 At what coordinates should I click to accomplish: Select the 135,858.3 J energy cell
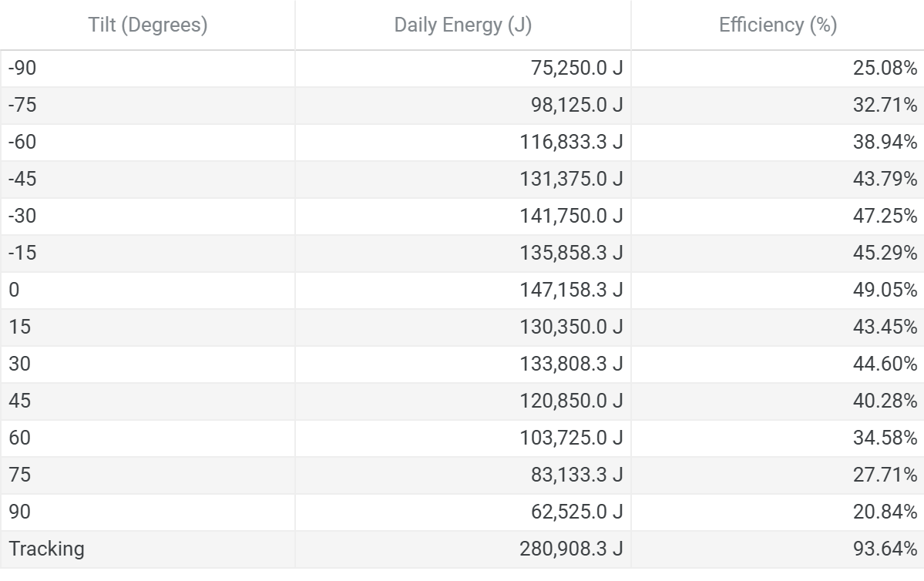pos(462,254)
